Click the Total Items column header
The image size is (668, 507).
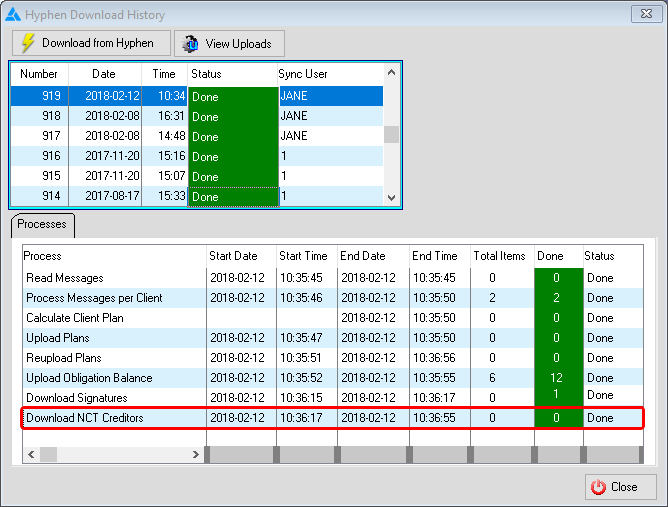499,256
